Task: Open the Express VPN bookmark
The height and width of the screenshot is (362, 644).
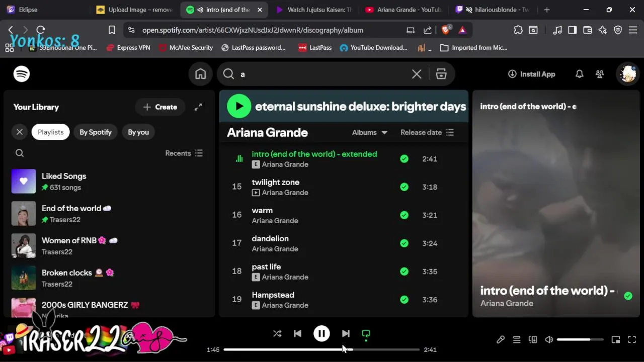Action: pyautogui.click(x=128, y=48)
